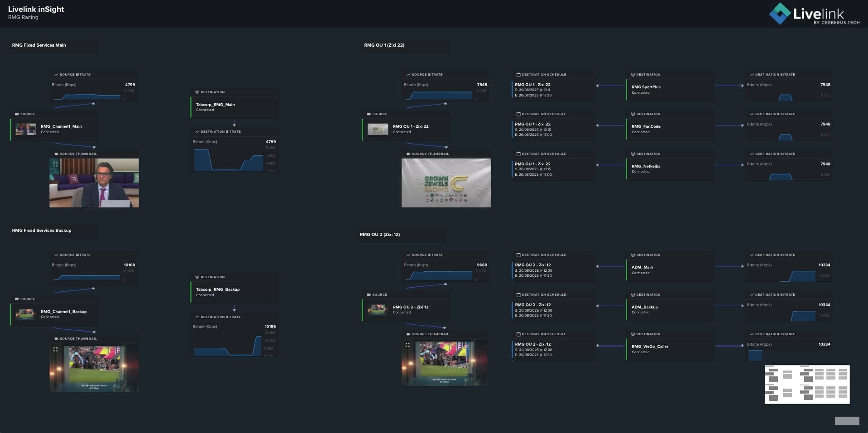Click the ADM_Backup destination bitrate value 10344
Screen dimensions: 868x433
pos(824,305)
